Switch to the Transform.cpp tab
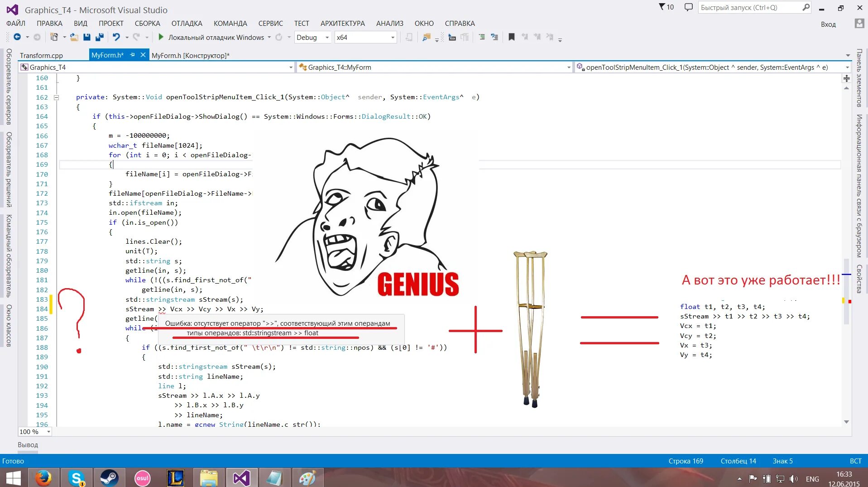Screen dimensions: 868x487 [41, 55]
